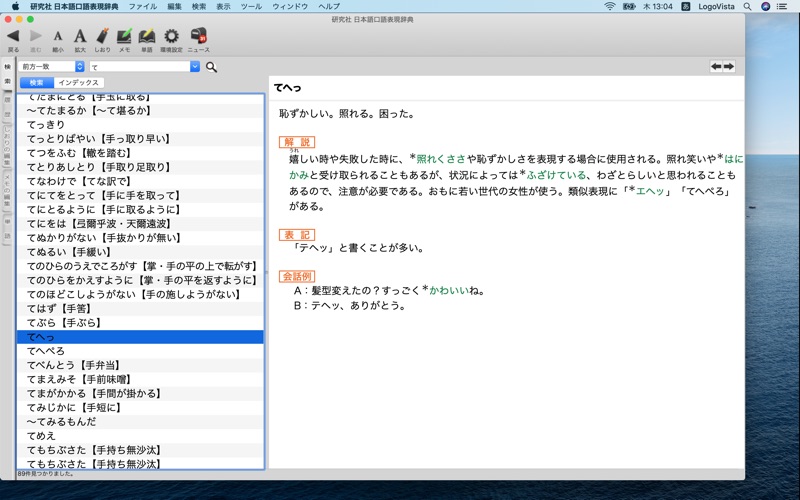Open the 表示 menu

coord(223,6)
